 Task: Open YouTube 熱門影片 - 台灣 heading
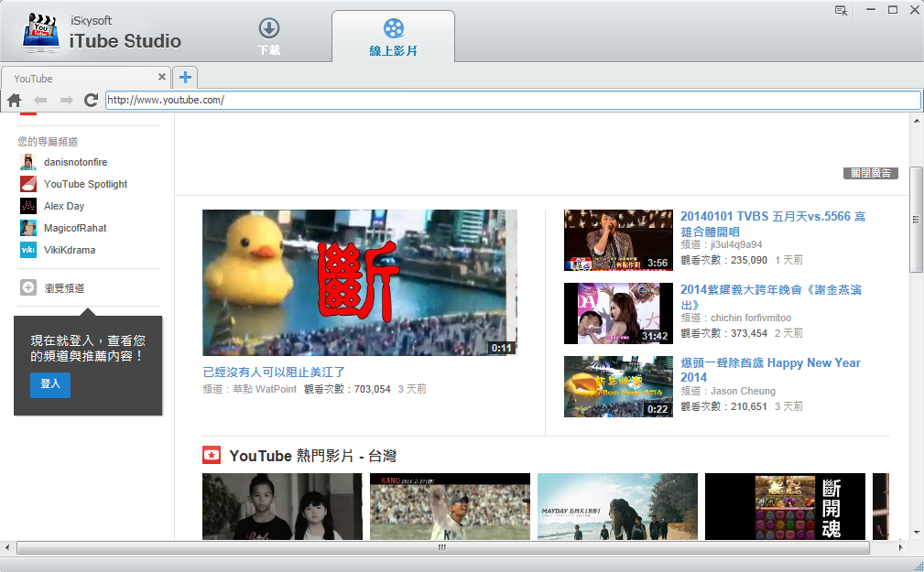coord(313,456)
